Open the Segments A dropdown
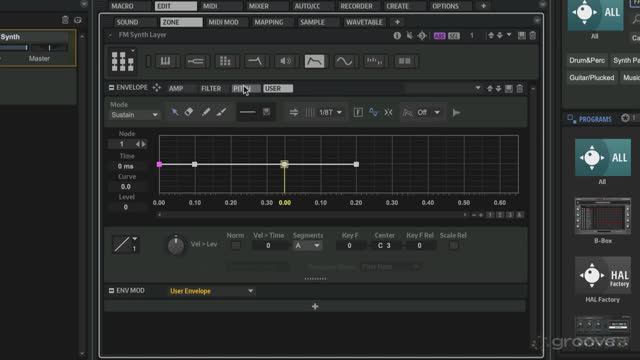Viewport: 640px width, 360px height. pos(307,245)
